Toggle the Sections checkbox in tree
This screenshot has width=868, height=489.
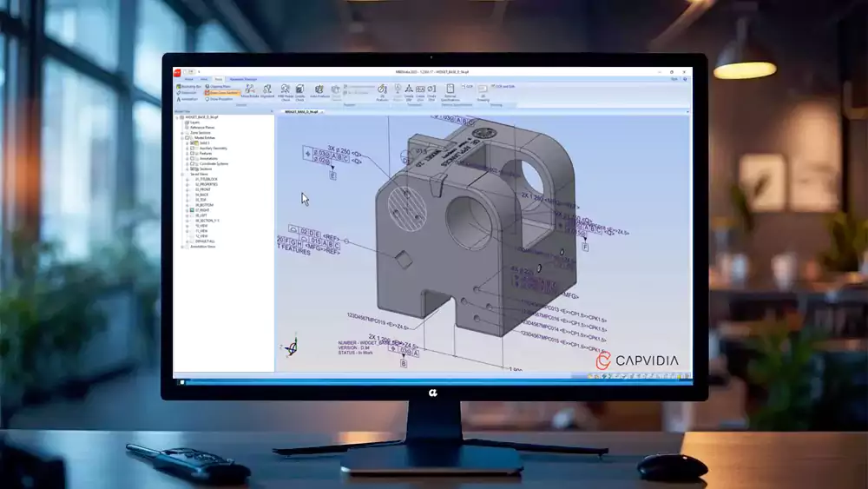(192, 169)
